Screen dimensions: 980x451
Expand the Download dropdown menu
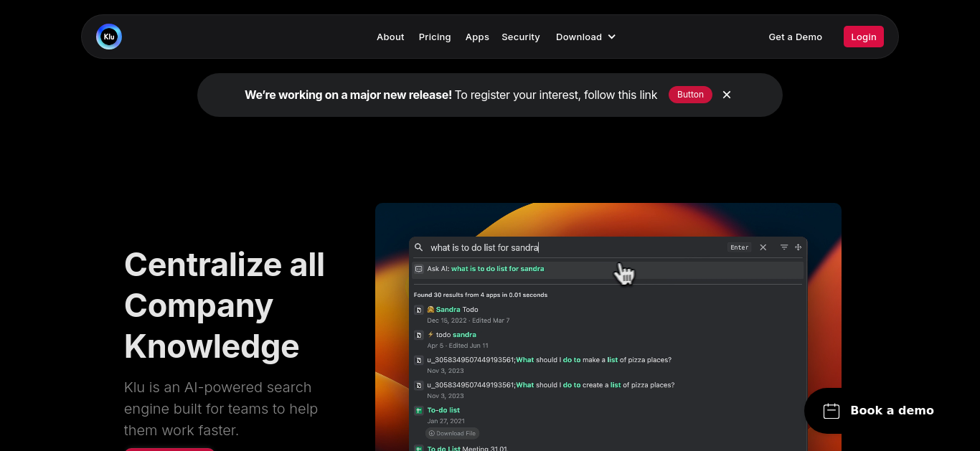[585, 37]
